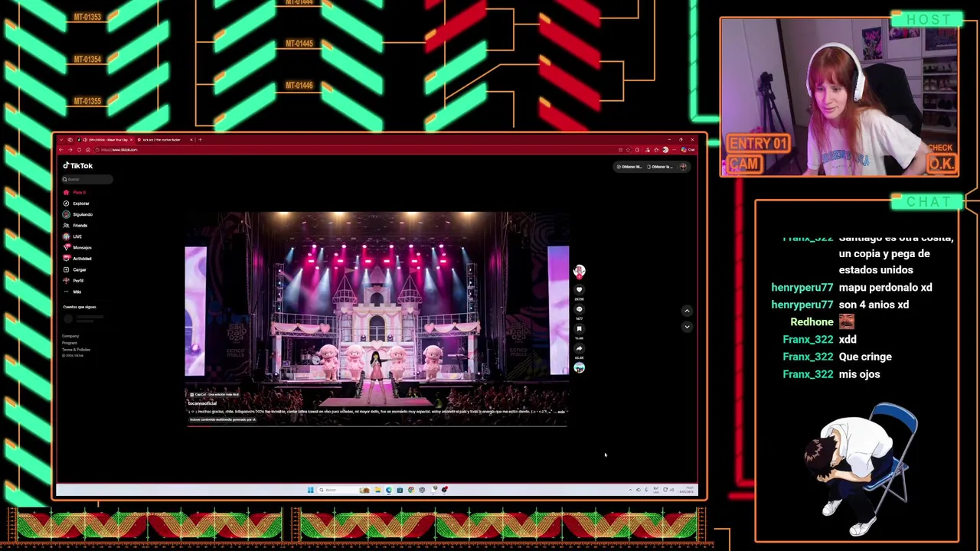Viewport: 980px width, 551px height.
Task: Click the browser home button
Action: click(88, 150)
